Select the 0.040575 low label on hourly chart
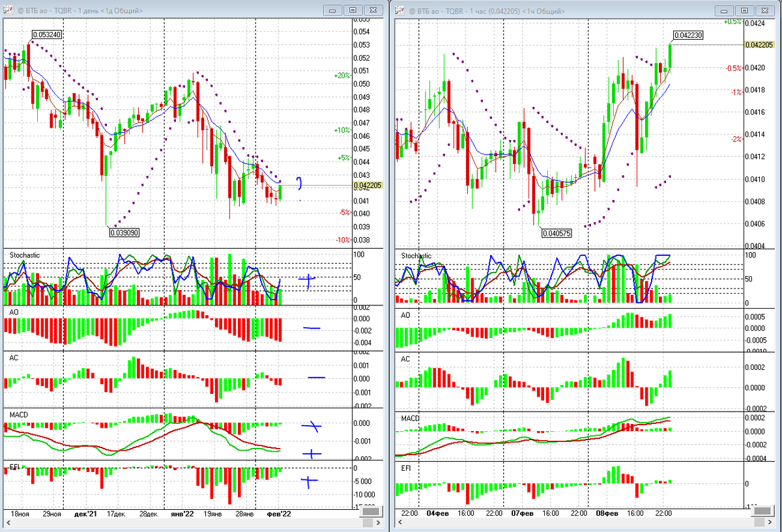The width and height of the screenshot is (782, 532). (555, 232)
